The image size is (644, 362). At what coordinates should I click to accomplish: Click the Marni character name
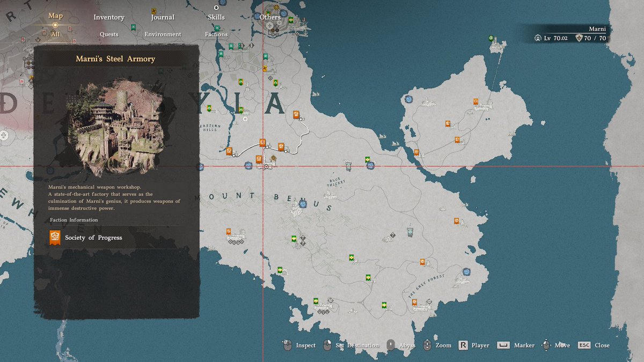pyautogui.click(x=597, y=29)
